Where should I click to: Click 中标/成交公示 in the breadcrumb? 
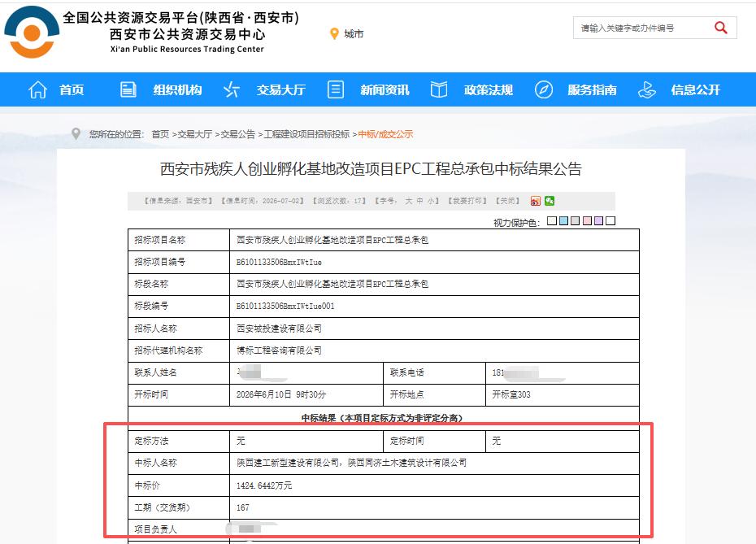(385, 134)
